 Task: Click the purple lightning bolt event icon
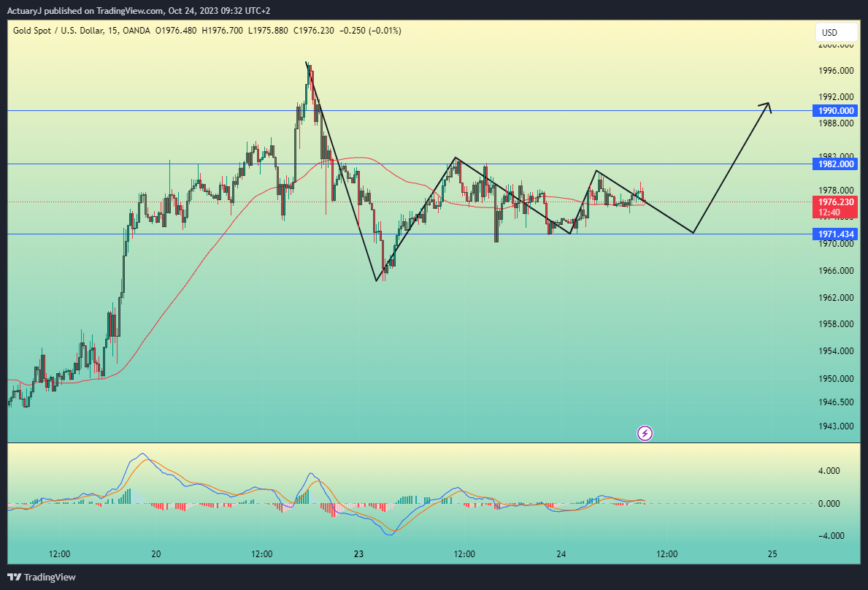pyautogui.click(x=645, y=433)
